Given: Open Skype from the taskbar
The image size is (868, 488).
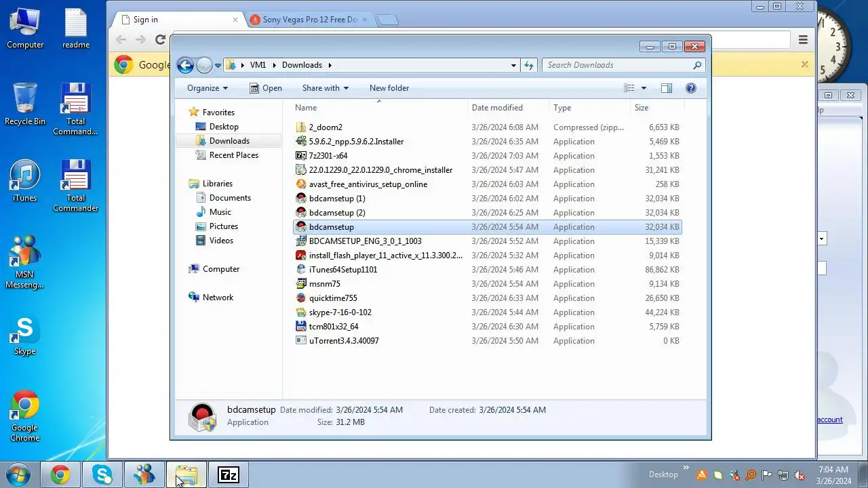Looking at the screenshot, I should (102, 474).
